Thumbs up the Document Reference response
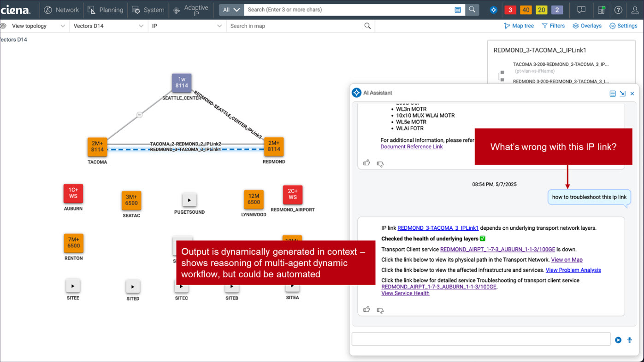Screen dimensions: 644x362 click(367, 163)
